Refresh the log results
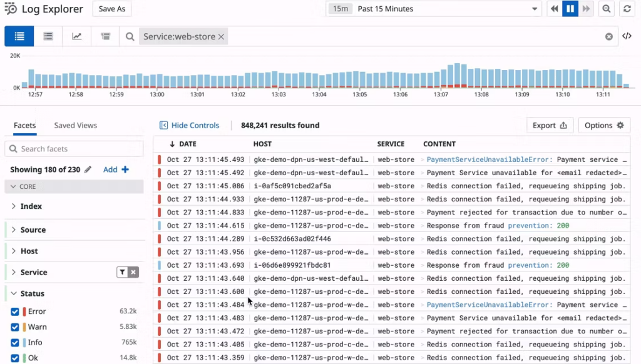641x364 pixels. coord(627,9)
